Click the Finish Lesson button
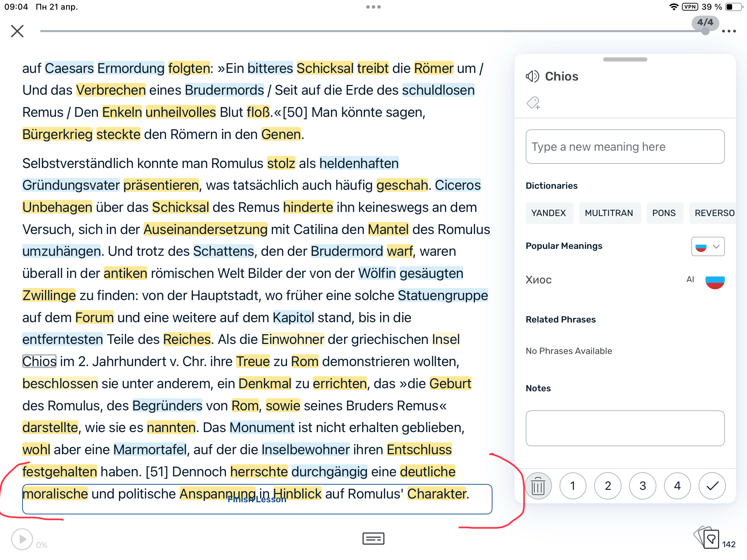The height and width of the screenshot is (560, 747). click(x=257, y=499)
